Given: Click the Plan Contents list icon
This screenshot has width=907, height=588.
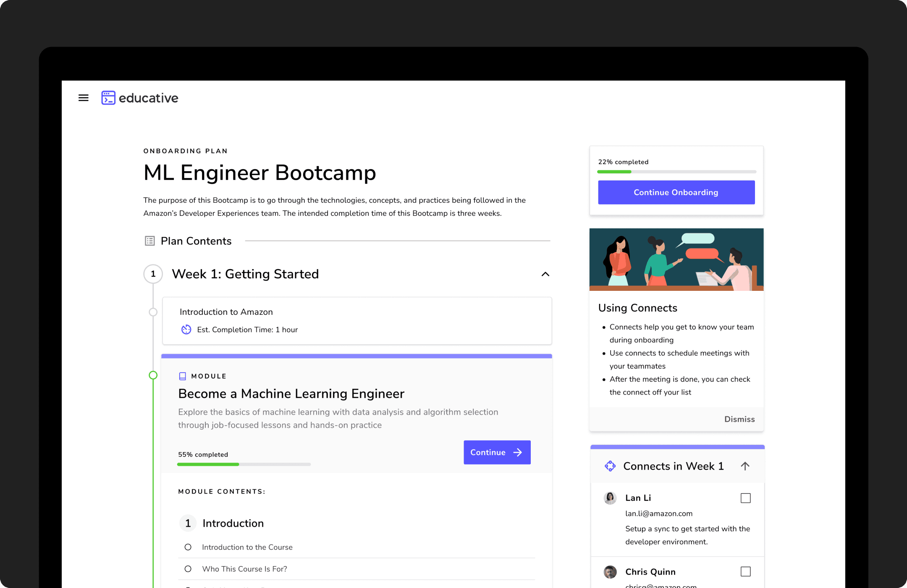Looking at the screenshot, I should [150, 241].
